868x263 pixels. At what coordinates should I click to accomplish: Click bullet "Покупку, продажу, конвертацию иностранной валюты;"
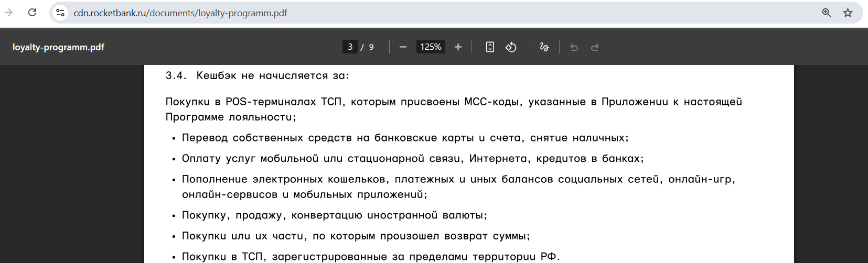click(x=334, y=215)
